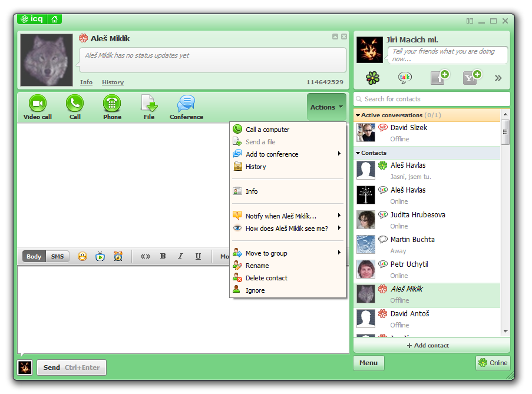Edit the 'Tell your friends' status field
This screenshot has width=532, height=394.
pyautogui.click(x=447, y=55)
